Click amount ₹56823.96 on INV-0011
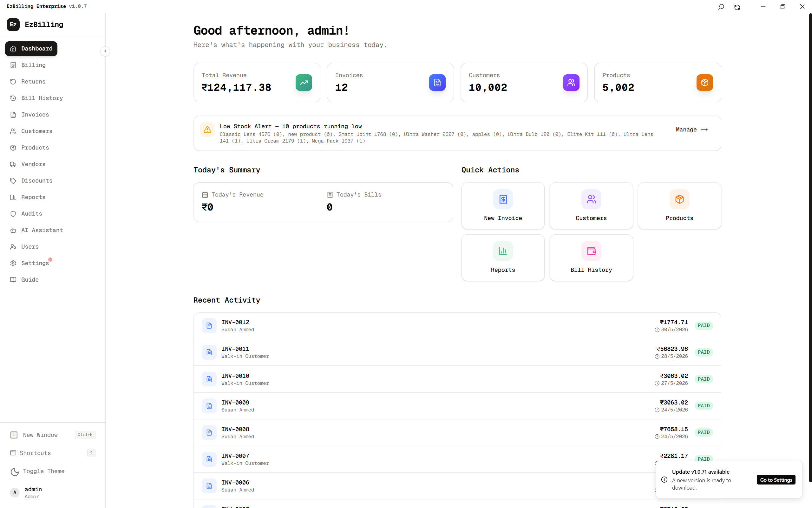This screenshot has height=508, width=812. pyautogui.click(x=672, y=349)
